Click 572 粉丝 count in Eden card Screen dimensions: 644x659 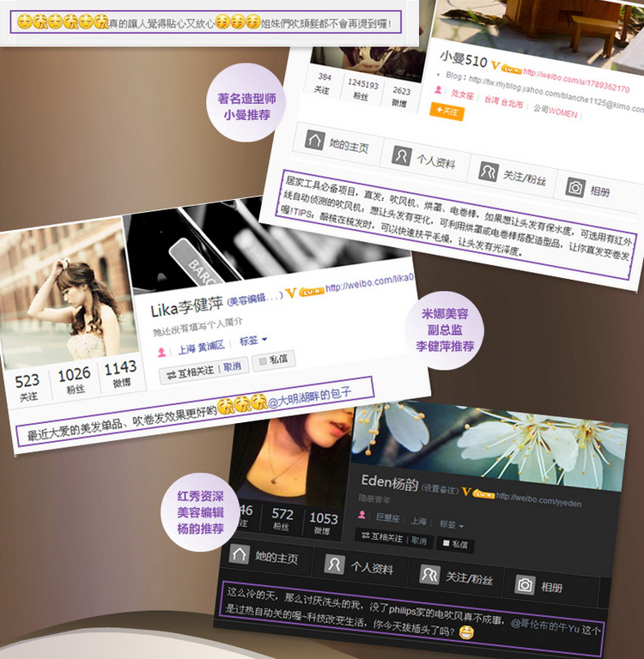click(x=282, y=519)
